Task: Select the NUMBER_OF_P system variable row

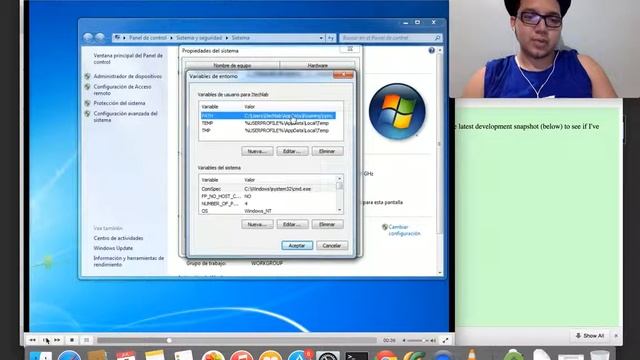Action: point(268,204)
